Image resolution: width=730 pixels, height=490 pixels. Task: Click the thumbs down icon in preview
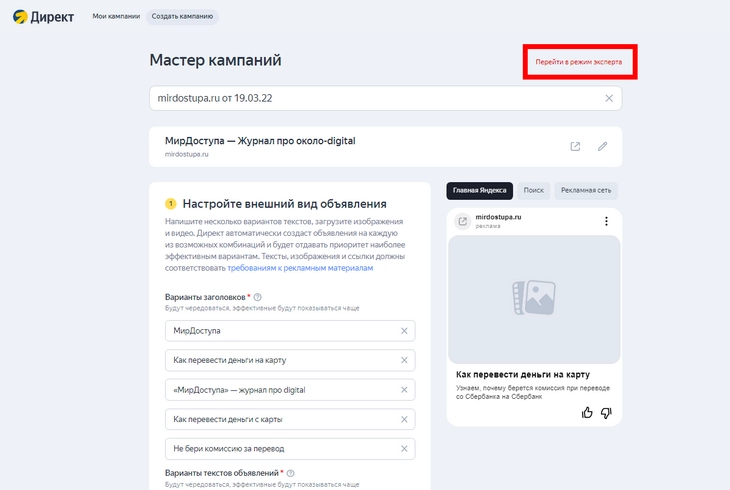tap(606, 413)
